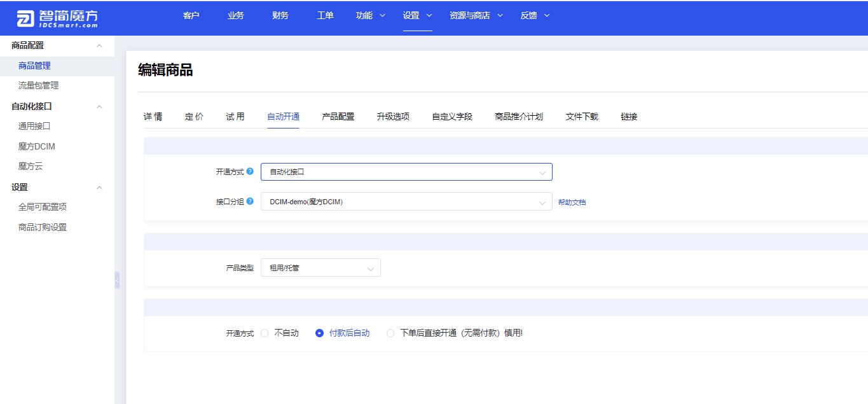868x404 pixels.
Task: Expand the 设置 top navigation menu
Action: click(x=417, y=15)
